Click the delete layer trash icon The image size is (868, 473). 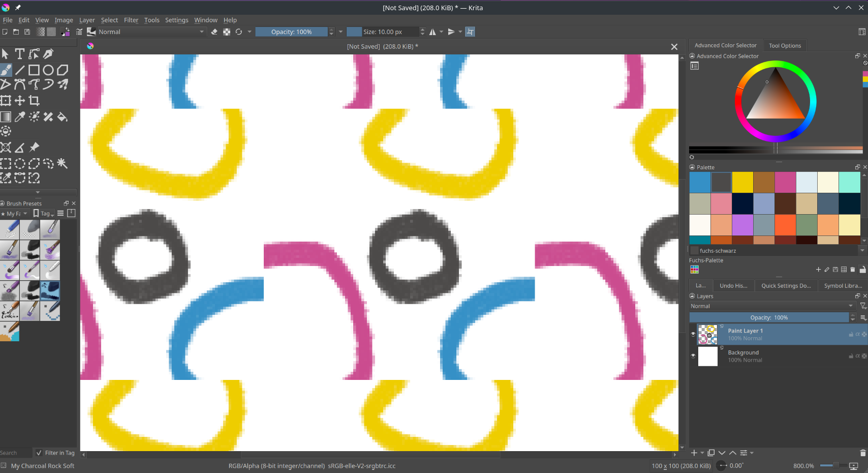tap(862, 453)
